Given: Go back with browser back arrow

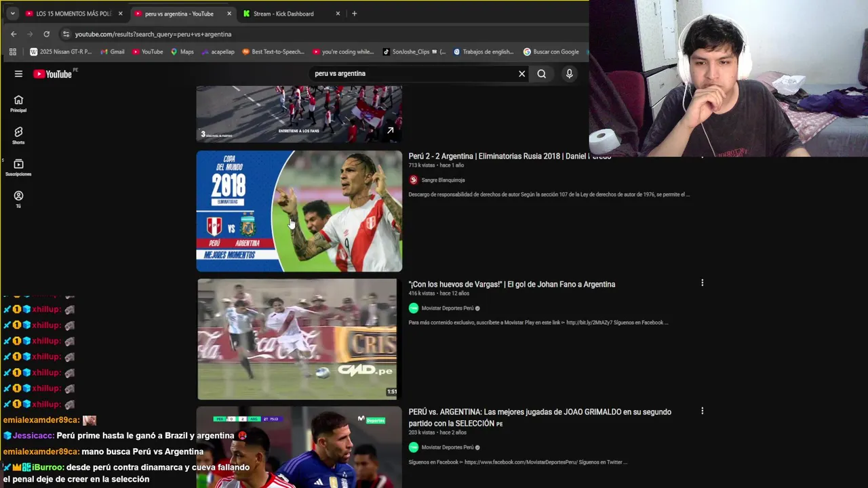Looking at the screenshot, I should [14, 34].
